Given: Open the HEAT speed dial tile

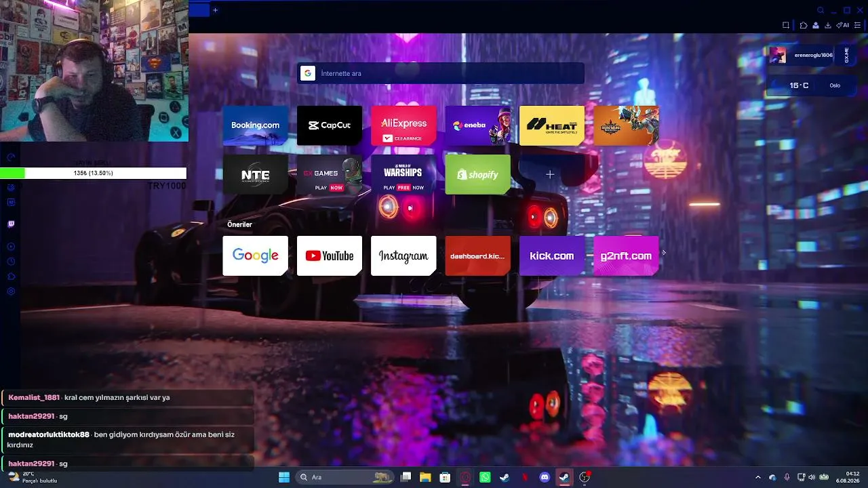Looking at the screenshot, I should point(552,125).
